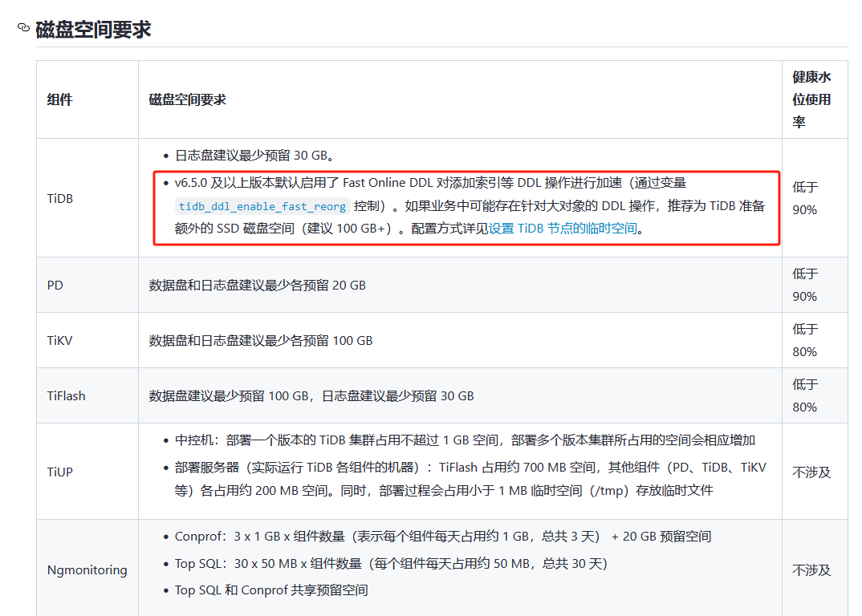Open the 设置 TiDB 节点的临时空间 link
This screenshot has height=616, width=862.
[563, 229]
